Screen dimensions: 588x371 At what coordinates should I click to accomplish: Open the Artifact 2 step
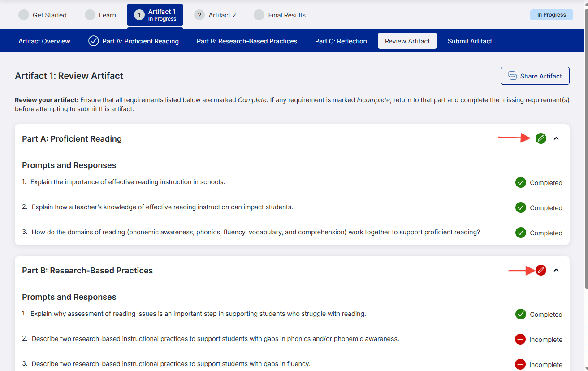215,15
